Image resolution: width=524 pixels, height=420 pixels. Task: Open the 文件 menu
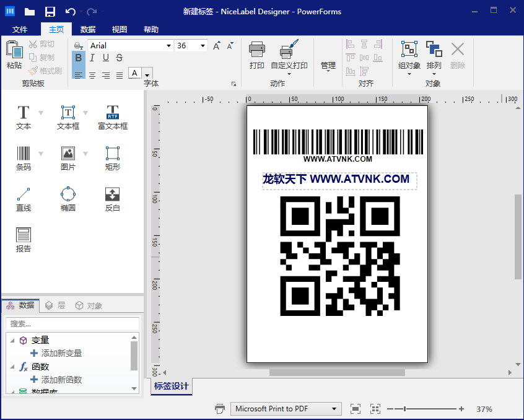[20, 29]
